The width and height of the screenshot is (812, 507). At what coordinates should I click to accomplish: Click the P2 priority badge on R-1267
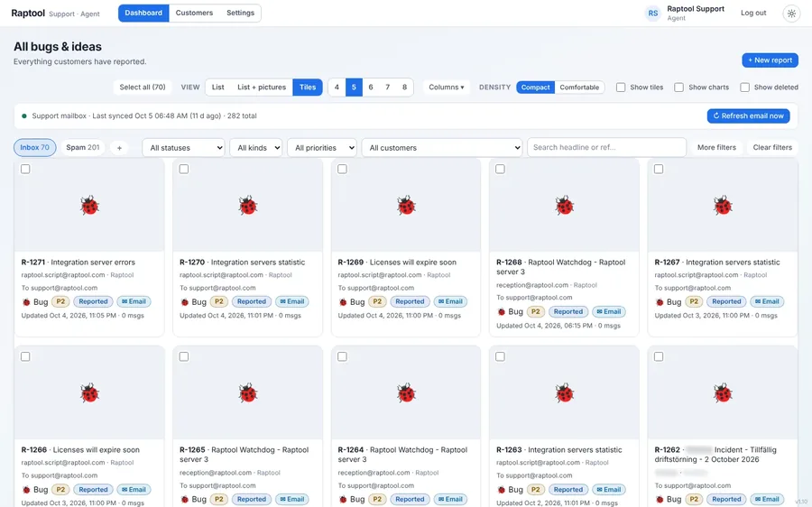694,301
